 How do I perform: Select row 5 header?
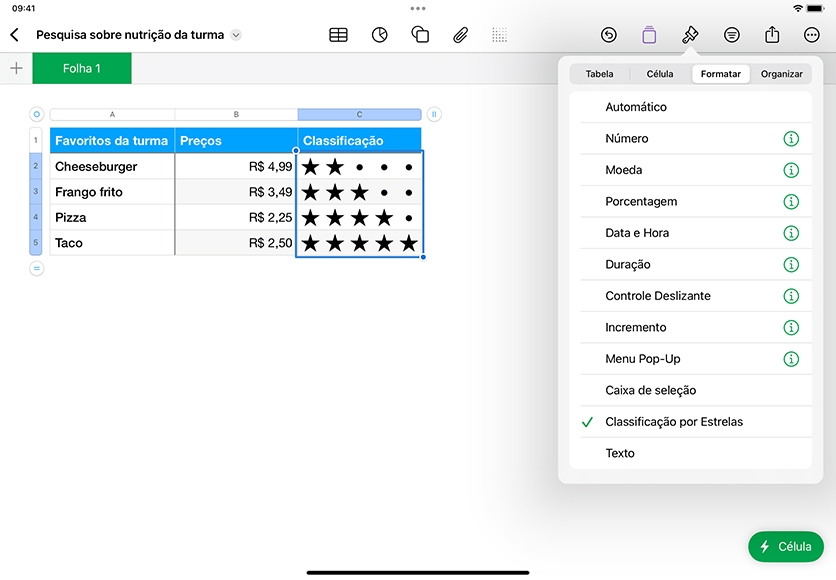pyautogui.click(x=36, y=243)
